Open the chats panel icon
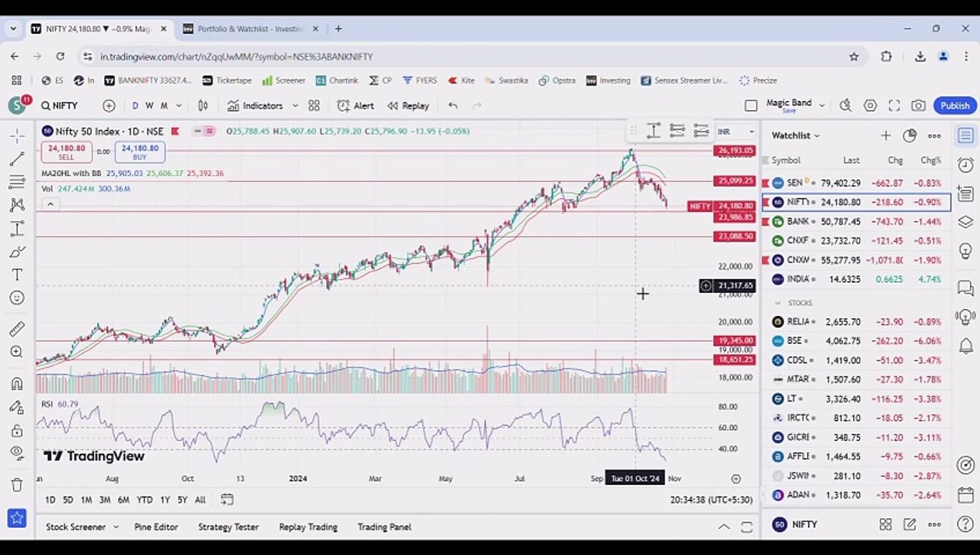The height and width of the screenshot is (555, 980). (965, 288)
